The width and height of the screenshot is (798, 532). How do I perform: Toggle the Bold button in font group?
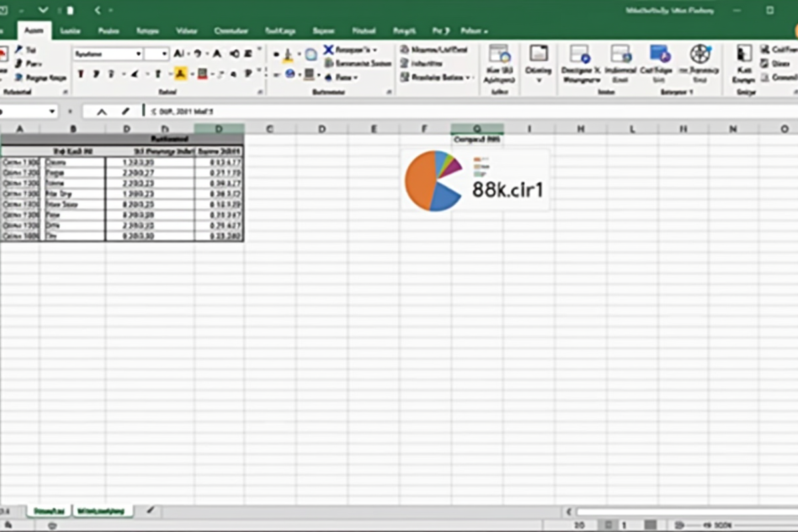pyautogui.click(x=81, y=74)
